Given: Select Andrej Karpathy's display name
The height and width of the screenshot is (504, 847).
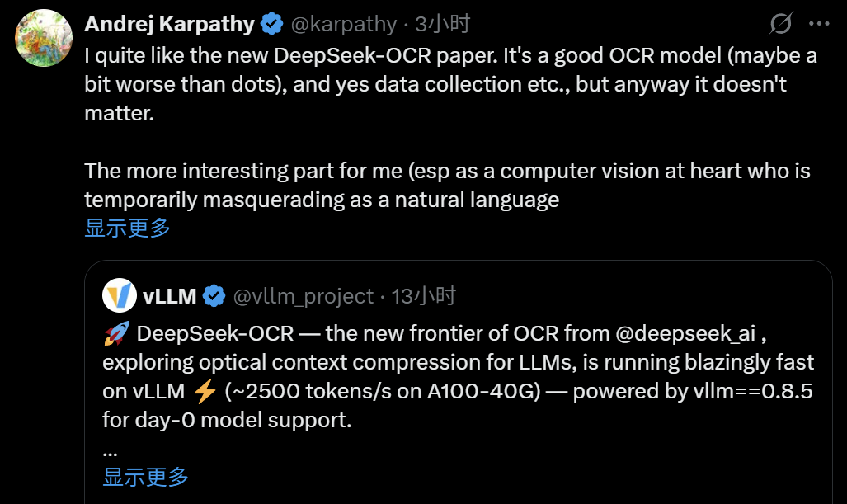Looking at the screenshot, I should [x=170, y=23].
